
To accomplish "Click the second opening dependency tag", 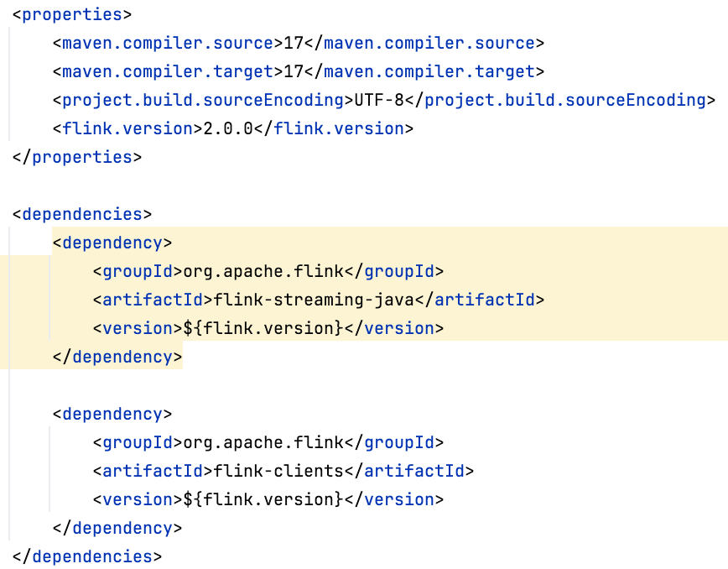I will click(112, 414).
